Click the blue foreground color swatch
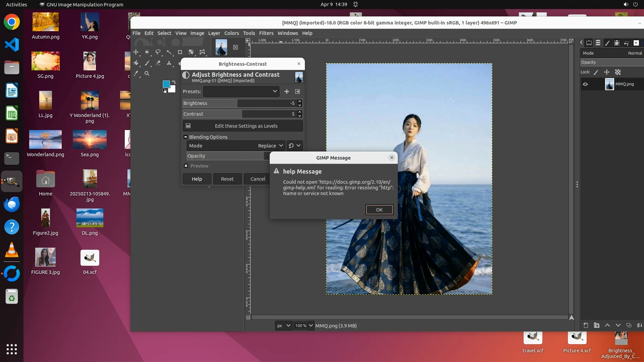Screen dimensions: 644x362 tap(166, 84)
